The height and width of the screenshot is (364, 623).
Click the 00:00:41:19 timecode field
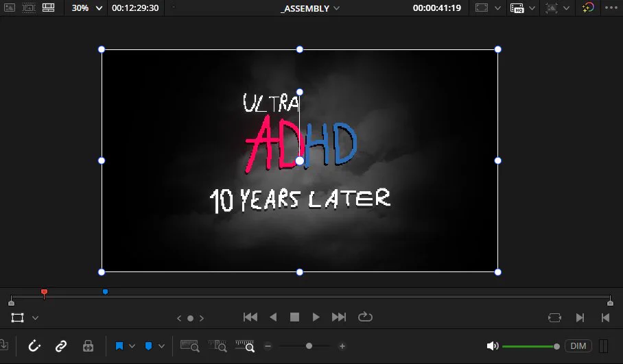[436, 8]
